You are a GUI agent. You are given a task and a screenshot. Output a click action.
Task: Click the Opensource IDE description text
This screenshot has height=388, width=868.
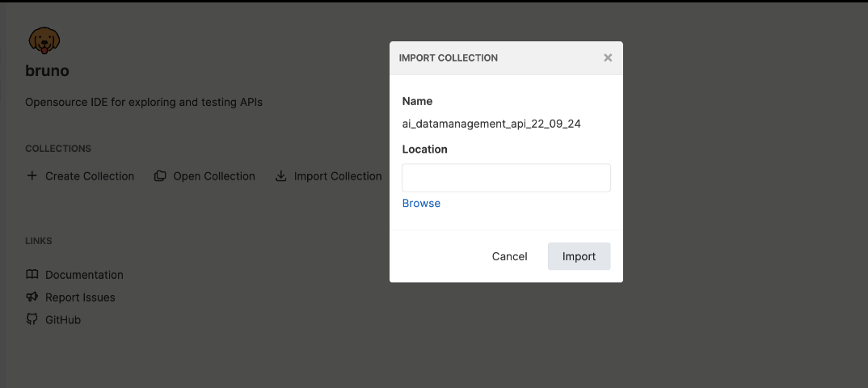tap(144, 103)
